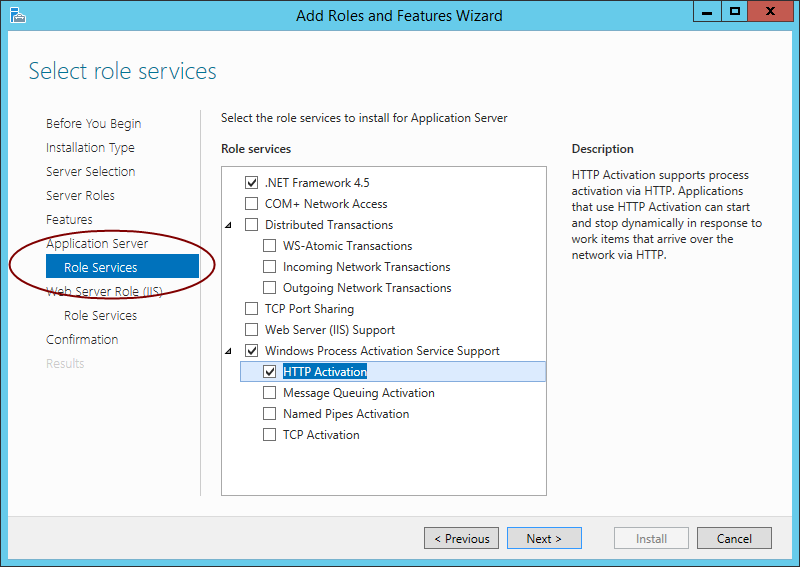The image size is (800, 567).
Task: Cancel the wizard
Action: [x=734, y=538]
